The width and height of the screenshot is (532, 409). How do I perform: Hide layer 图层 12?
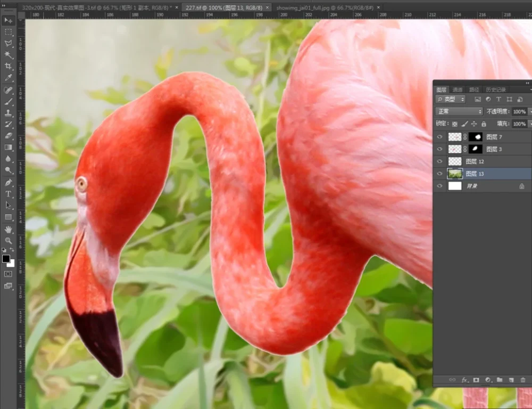[440, 161]
